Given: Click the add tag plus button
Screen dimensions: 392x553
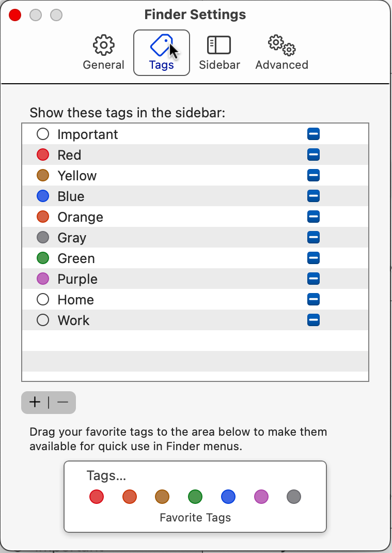Looking at the screenshot, I should tap(34, 402).
